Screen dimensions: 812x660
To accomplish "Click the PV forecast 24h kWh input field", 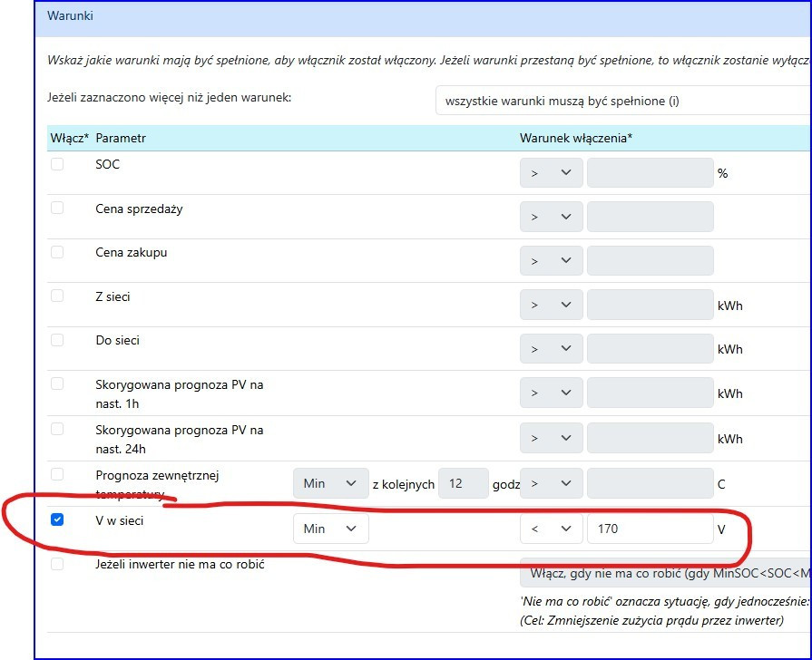I will pyautogui.click(x=650, y=439).
